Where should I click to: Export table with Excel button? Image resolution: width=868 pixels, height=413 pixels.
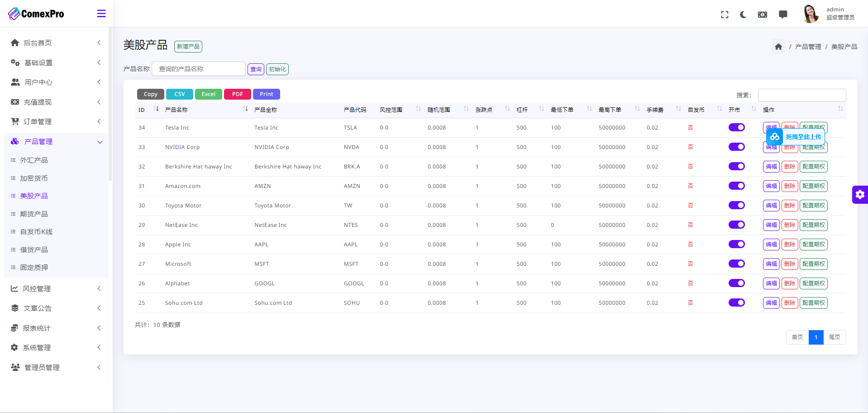209,94
